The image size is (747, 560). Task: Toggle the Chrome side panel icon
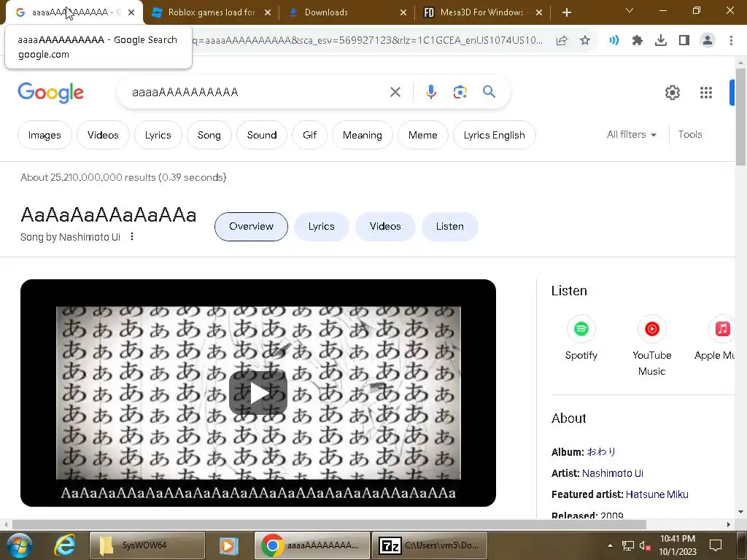point(684,41)
